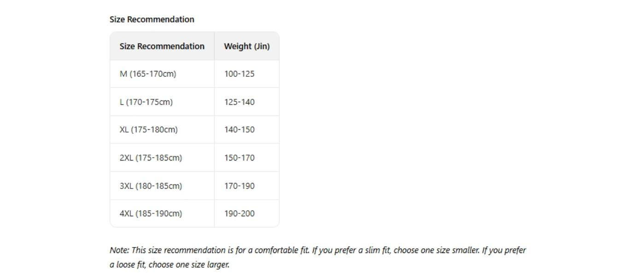The image size is (644, 276).
Task: Click the Size Recommendation column header
Action: [x=162, y=46]
